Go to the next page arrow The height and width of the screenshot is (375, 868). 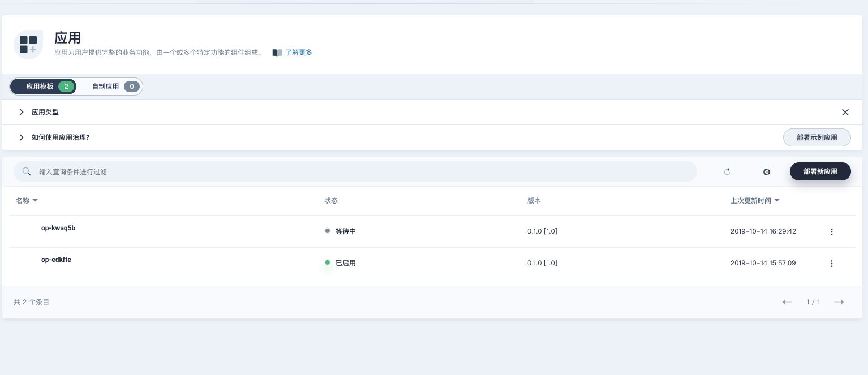coord(839,302)
